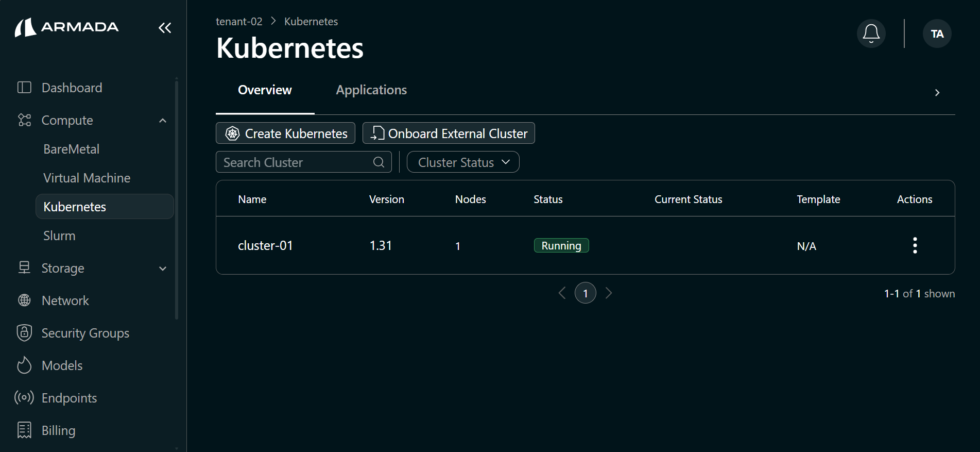The image size is (980, 452).
Task: Click the Billing receipt icon
Action: (24, 430)
